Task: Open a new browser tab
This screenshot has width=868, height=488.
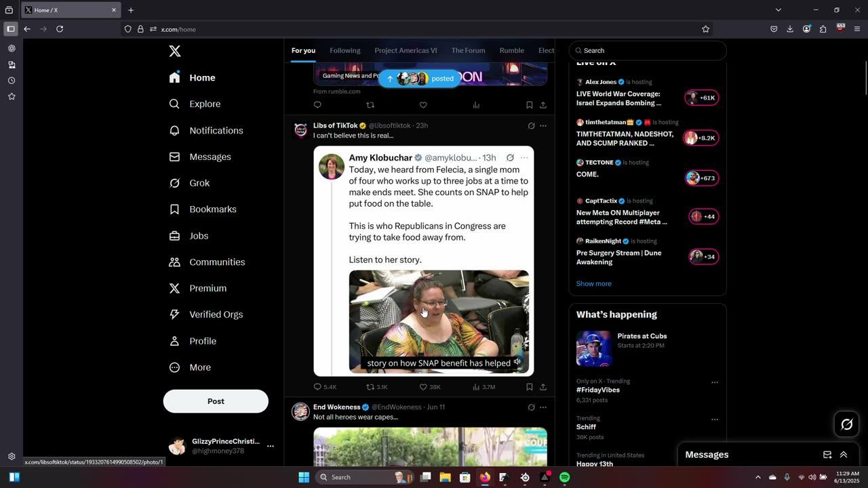Action: point(131,10)
